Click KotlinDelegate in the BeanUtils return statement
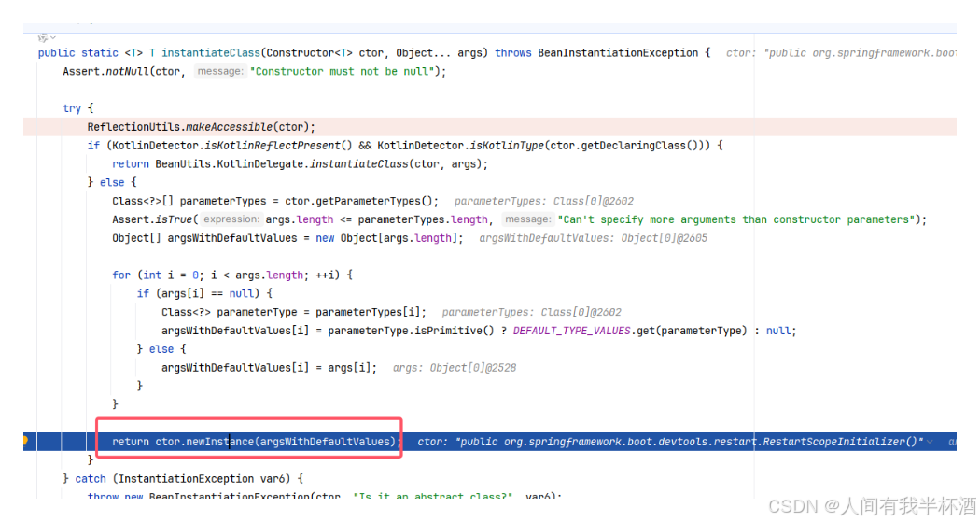Viewport: 980px width, 522px height. click(260, 163)
